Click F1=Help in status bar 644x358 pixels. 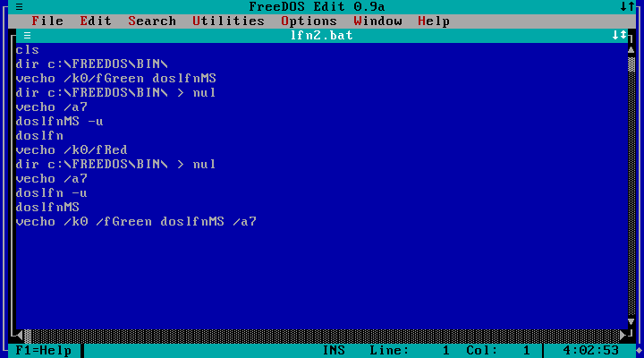(44, 351)
